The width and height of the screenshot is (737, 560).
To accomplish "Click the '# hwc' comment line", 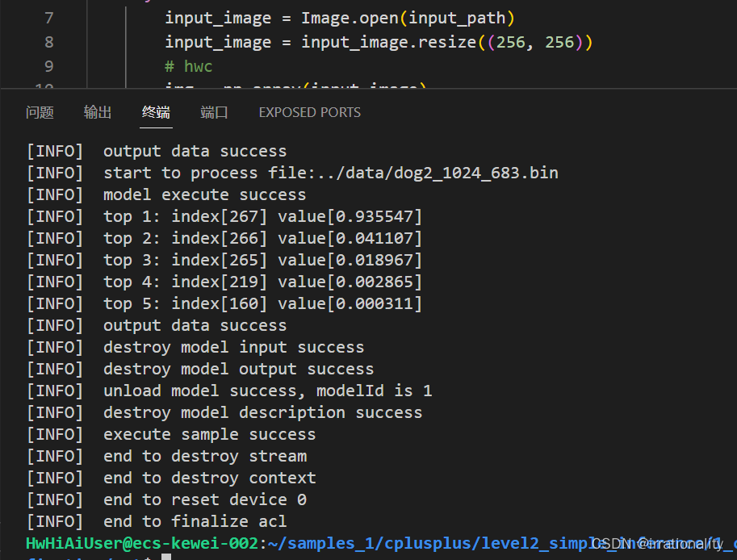I will (x=188, y=66).
